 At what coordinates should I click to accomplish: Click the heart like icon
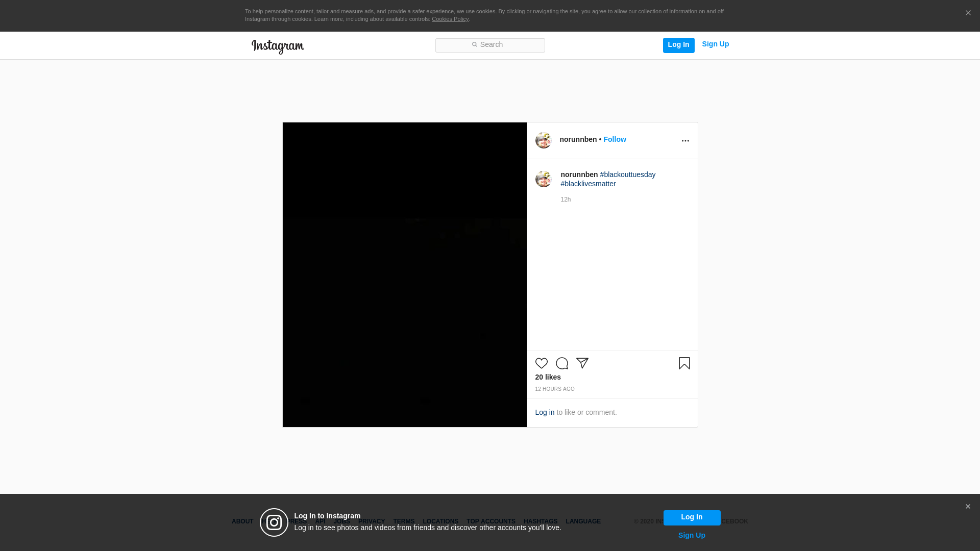[x=541, y=363]
